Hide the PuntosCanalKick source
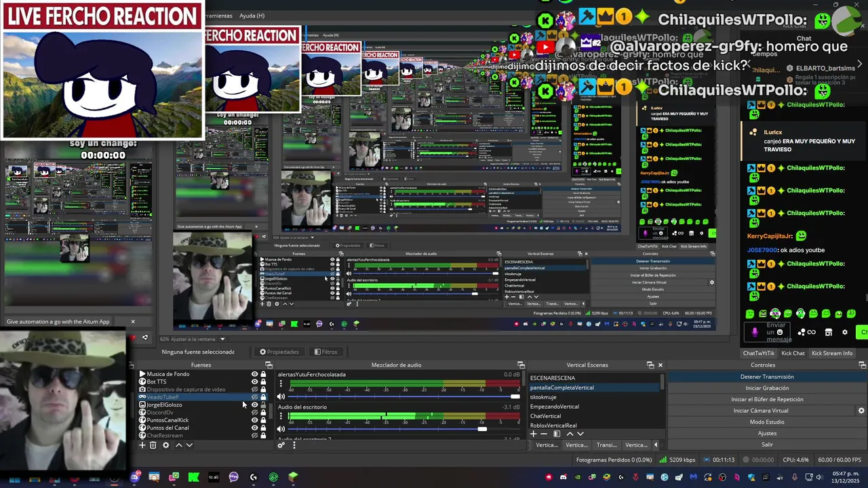Image resolution: width=868 pixels, height=488 pixels. (x=255, y=420)
